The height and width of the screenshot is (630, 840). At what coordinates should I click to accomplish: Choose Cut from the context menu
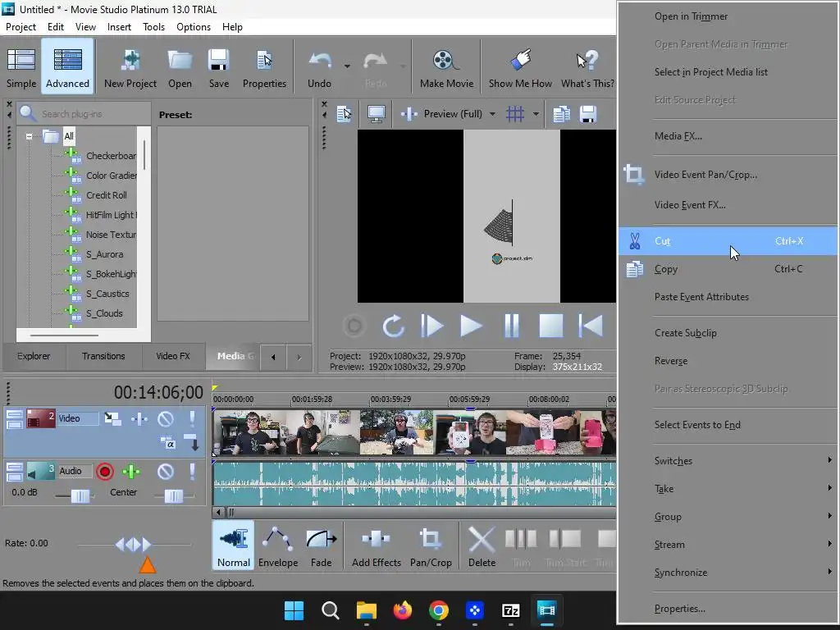[x=728, y=241]
